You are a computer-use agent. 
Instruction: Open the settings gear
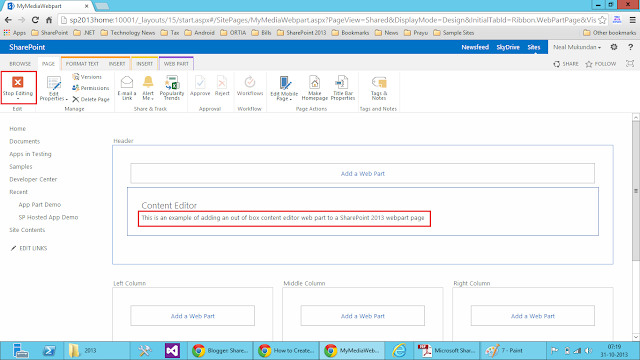[614, 47]
